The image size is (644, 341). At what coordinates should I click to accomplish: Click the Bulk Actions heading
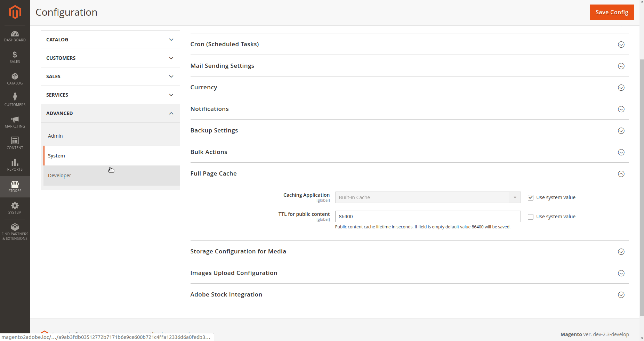point(209,152)
